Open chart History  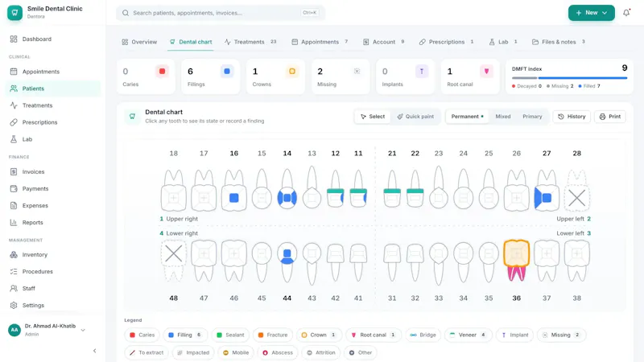pos(572,117)
